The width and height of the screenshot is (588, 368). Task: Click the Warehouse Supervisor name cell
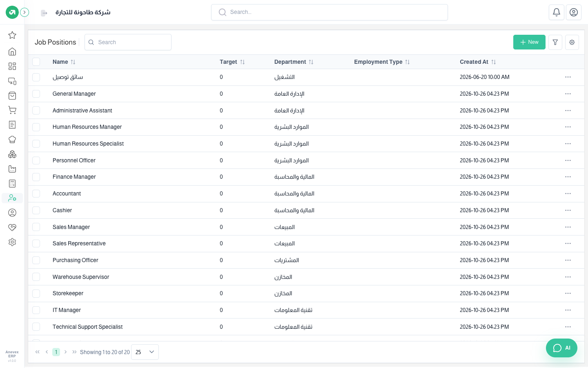(81, 277)
